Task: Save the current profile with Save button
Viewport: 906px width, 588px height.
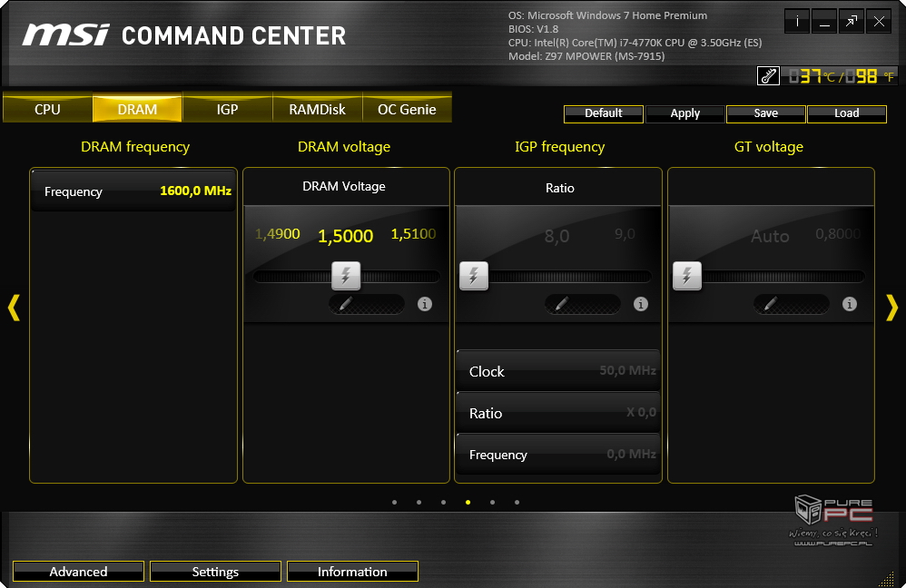Action: point(765,113)
